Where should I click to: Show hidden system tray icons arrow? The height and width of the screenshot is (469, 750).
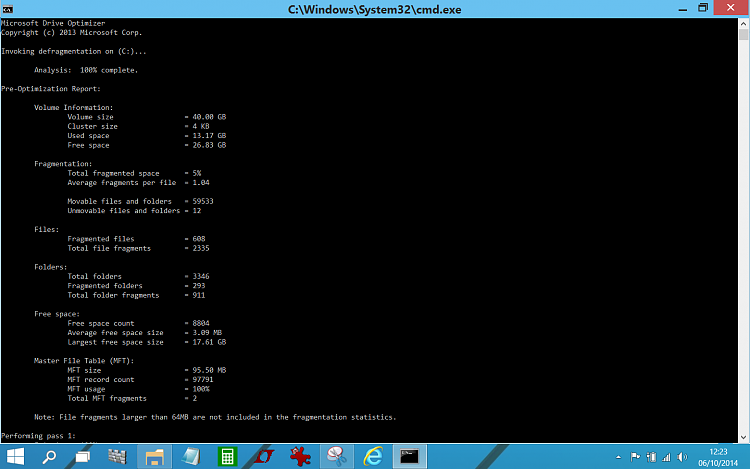[x=618, y=457]
